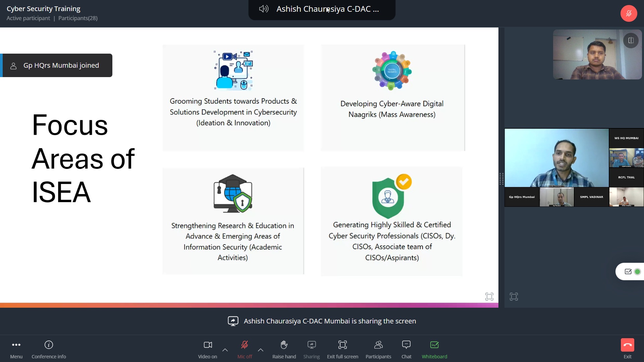Toggle the Video on camera button
644x362 pixels.
[208, 345]
